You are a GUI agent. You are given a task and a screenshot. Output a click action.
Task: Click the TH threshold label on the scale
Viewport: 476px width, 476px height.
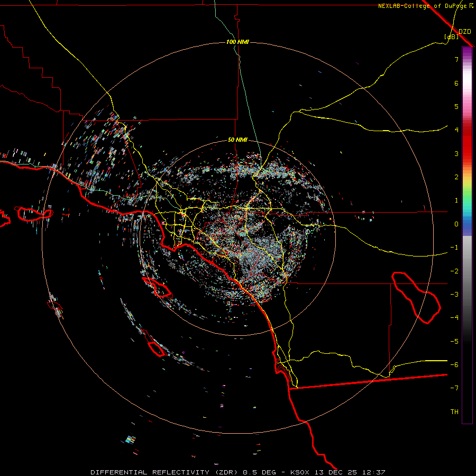point(454,412)
